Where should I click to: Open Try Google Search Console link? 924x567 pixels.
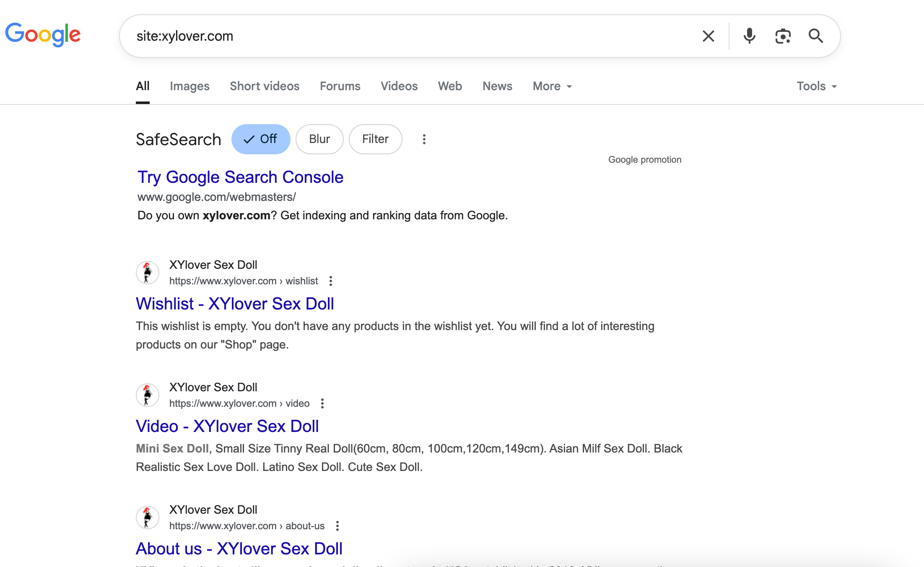(x=240, y=177)
